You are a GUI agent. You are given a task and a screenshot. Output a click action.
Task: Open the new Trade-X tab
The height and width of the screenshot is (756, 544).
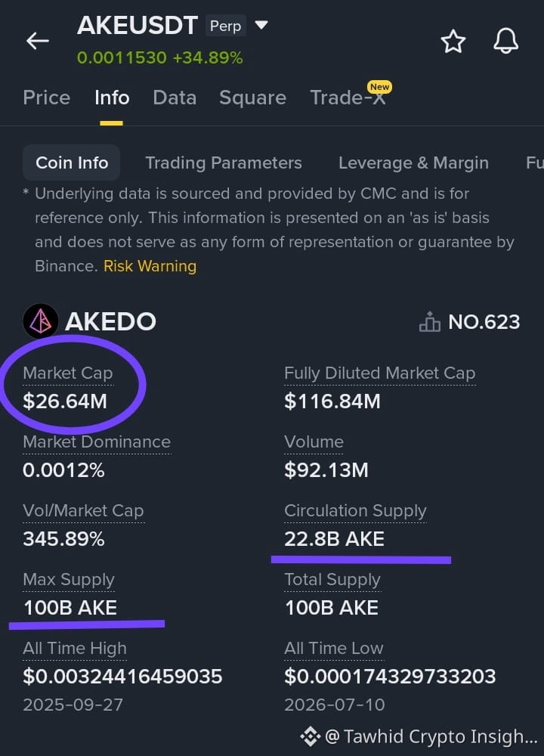pos(348,98)
